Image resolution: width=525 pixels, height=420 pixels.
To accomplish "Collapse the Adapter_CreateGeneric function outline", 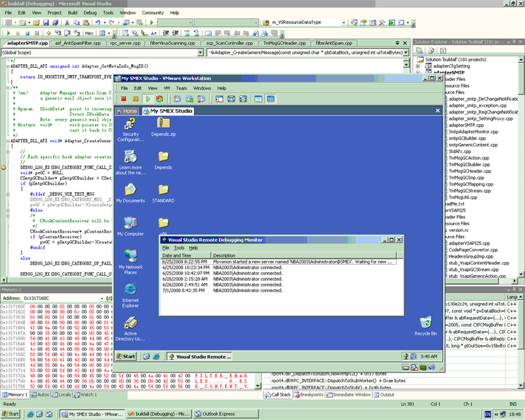I will point(8,141).
